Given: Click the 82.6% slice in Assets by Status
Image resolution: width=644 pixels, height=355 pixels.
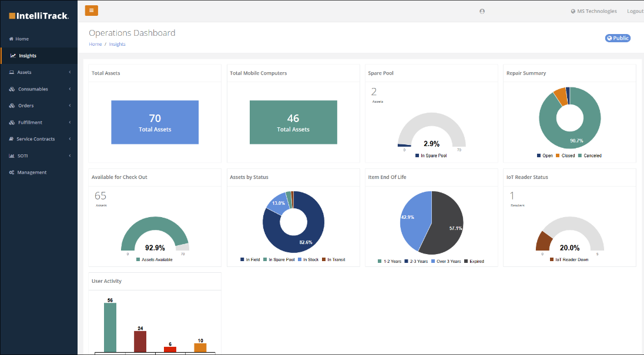Looking at the screenshot, I should point(306,243).
